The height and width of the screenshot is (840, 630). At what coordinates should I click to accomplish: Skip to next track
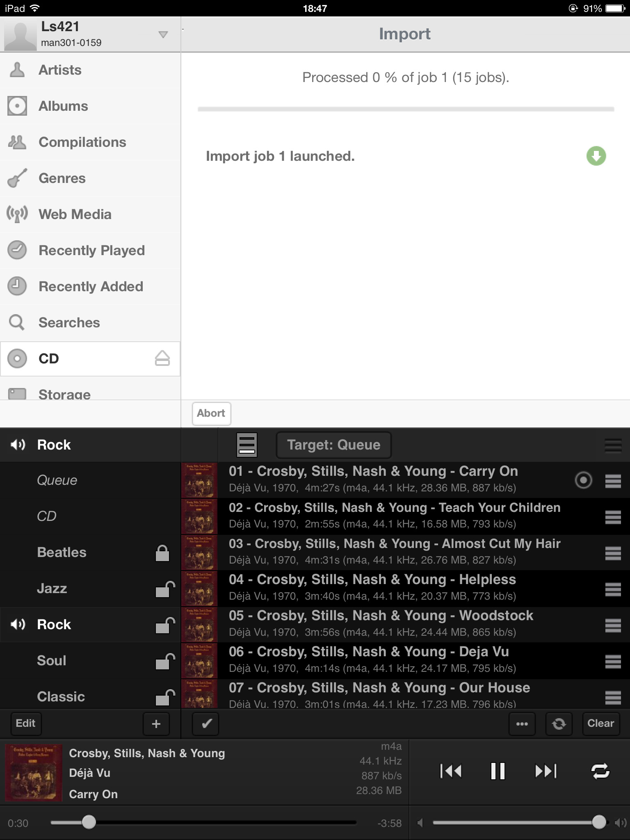point(546,771)
